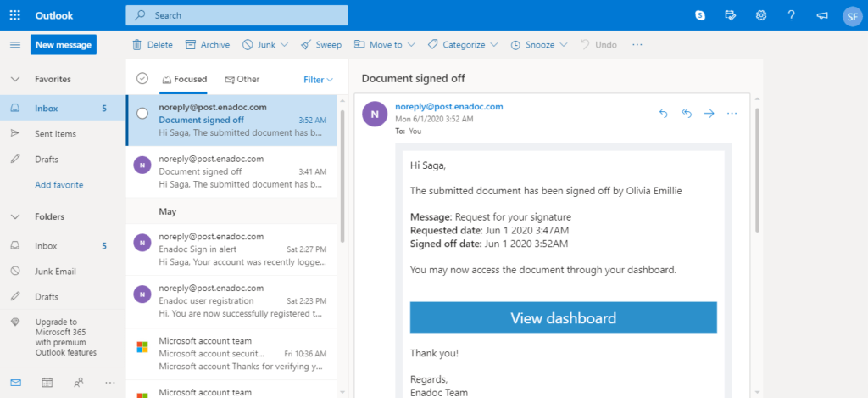
Task: Open the Microsoft account security email from Fri
Action: click(x=231, y=354)
